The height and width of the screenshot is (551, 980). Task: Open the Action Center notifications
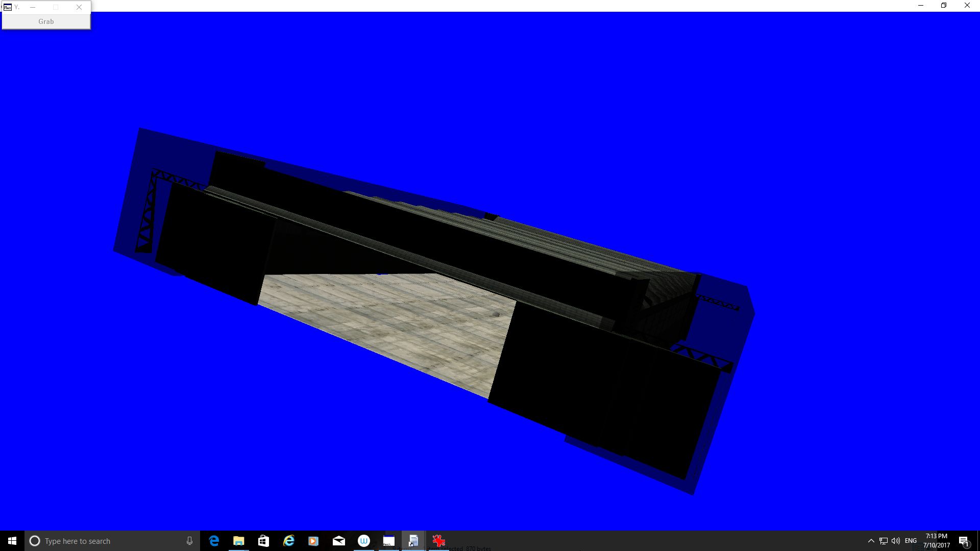964,541
